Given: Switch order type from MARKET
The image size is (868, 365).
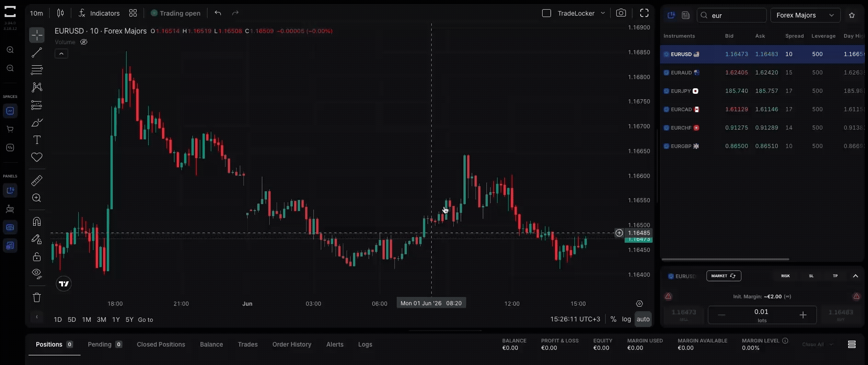Looking at the screenshot, I should tap(723, 276).
